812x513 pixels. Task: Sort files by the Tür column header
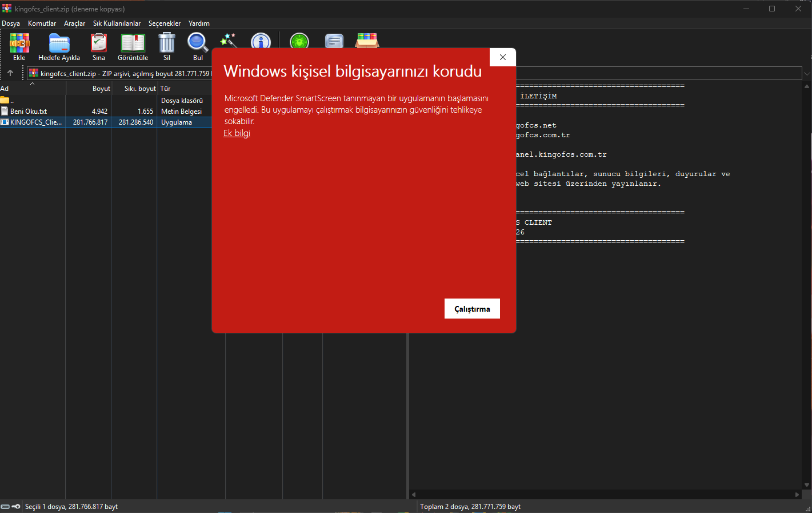click(184, 89)
